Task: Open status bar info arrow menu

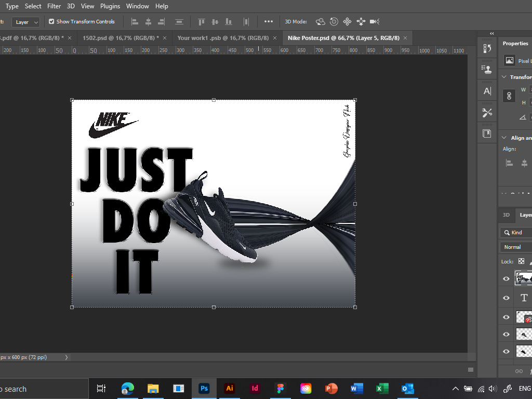Action: click(66, 357)
